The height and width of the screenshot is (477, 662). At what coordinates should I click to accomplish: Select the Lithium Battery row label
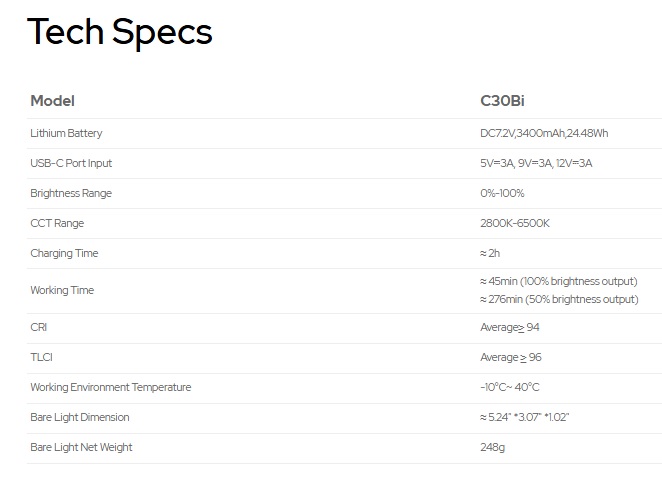click(x=66, y=133)
